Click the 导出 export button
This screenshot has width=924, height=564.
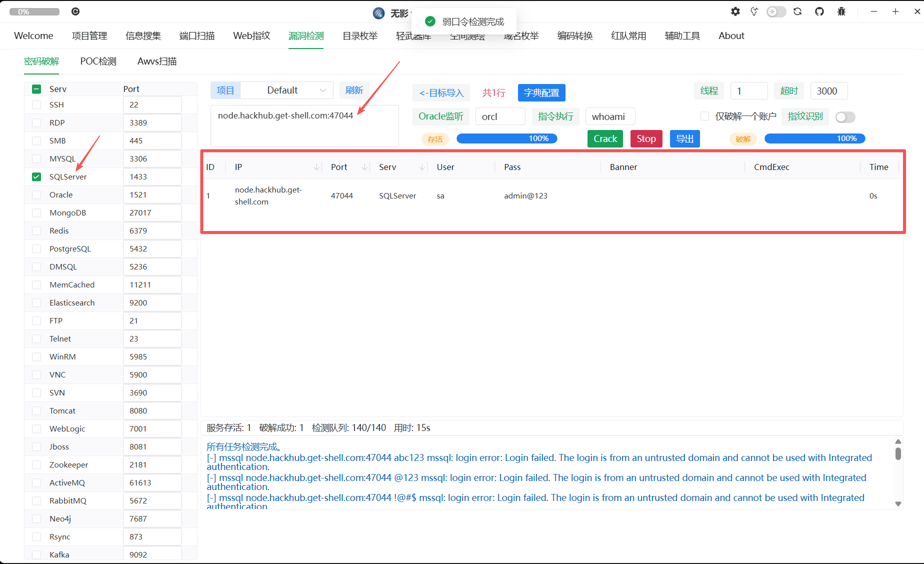point(684,138)
